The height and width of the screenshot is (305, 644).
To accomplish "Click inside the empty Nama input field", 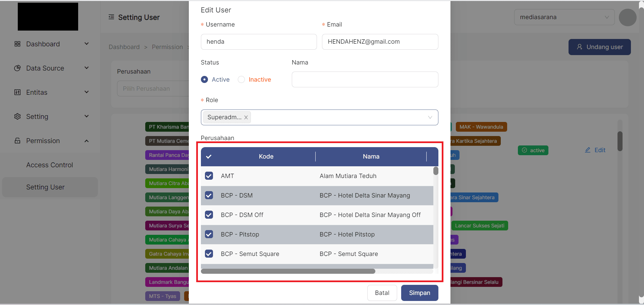I will point(365,79).
